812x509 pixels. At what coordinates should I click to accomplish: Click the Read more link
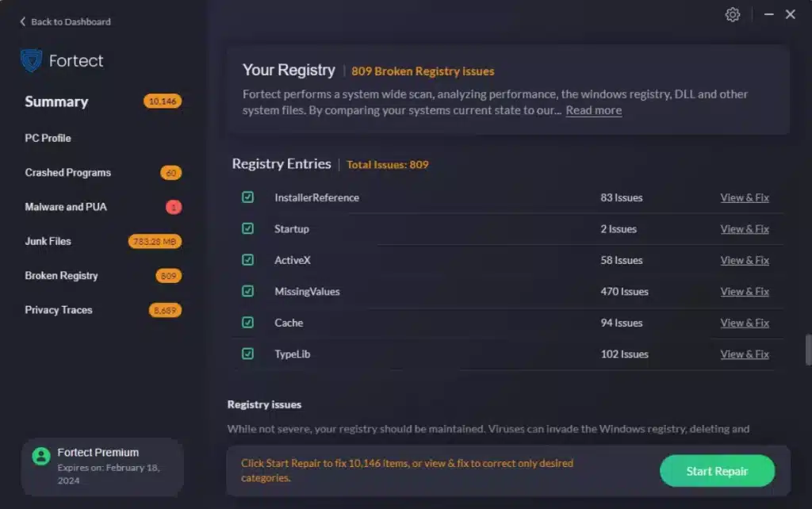[593, 110]
